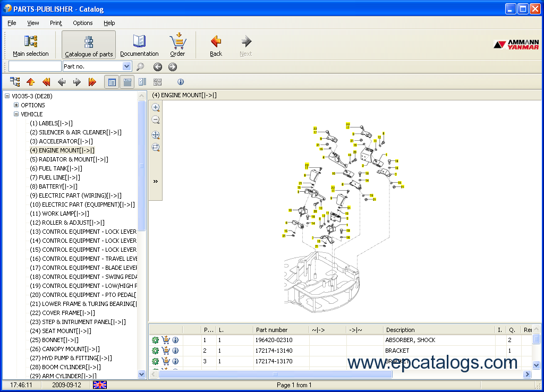Toggle the list-with-picture view
This screenshot has height=392, width=544.
pyautogui.click(x=112, y=82)
